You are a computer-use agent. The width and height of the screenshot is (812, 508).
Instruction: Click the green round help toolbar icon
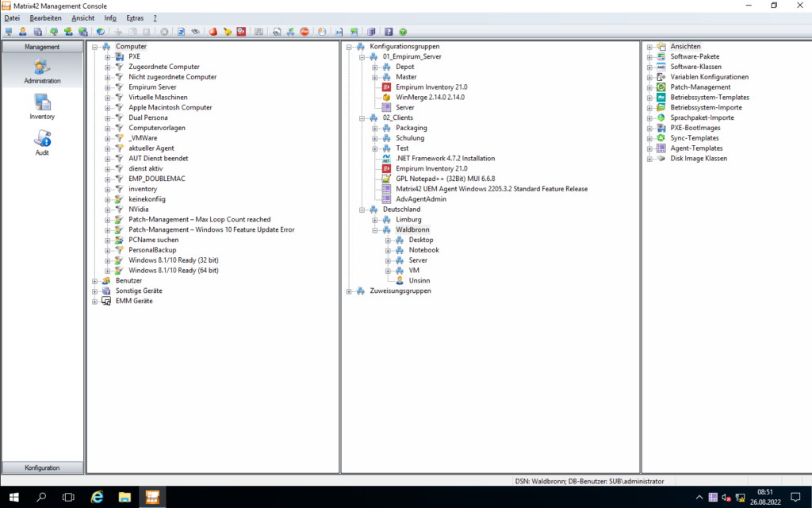pyautogui.click(x=403, y=32)
